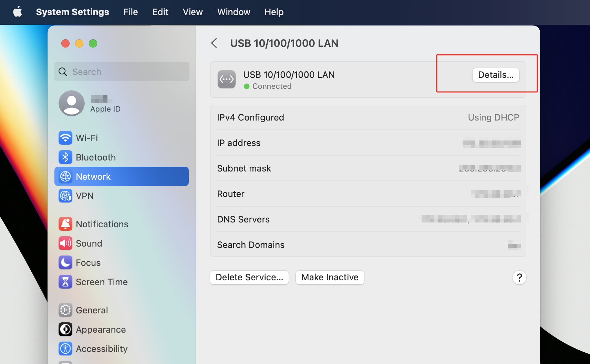Open Apple ID account label
This screenshot has height=364, width=590.
click(105, 109)
